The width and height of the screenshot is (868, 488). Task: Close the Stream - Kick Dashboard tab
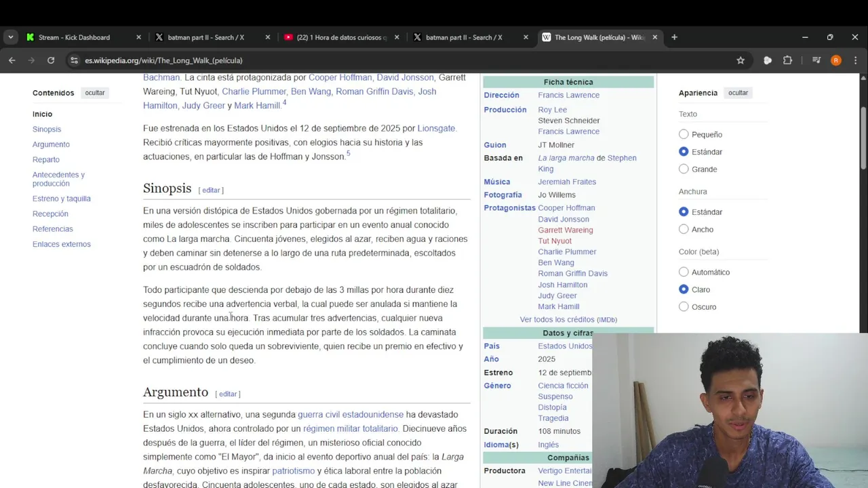point(138,37)
